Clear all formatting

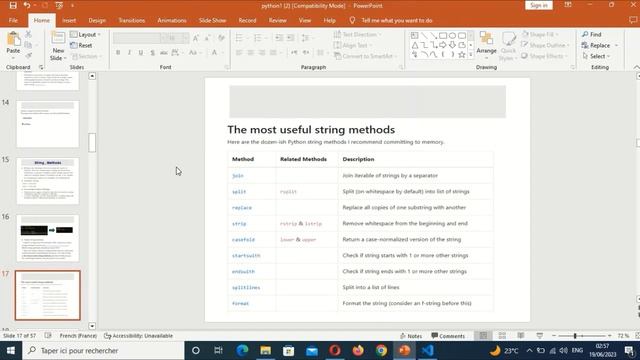[221, 38]
